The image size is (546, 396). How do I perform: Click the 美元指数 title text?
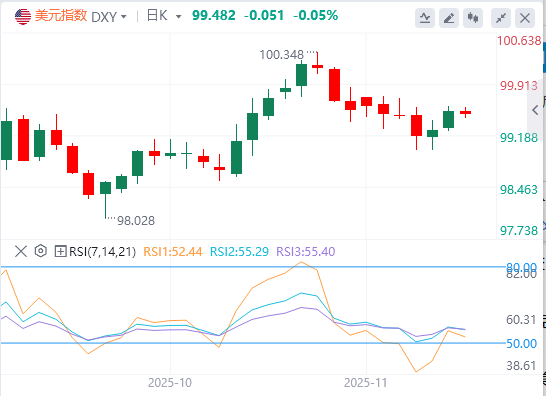[61, 16]
